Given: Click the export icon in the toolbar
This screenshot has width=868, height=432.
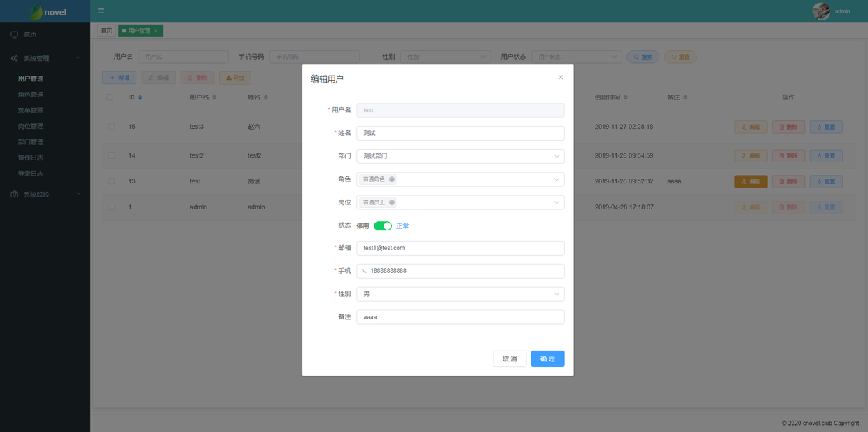Looking at the screenshot, I should tap(227, 77).
